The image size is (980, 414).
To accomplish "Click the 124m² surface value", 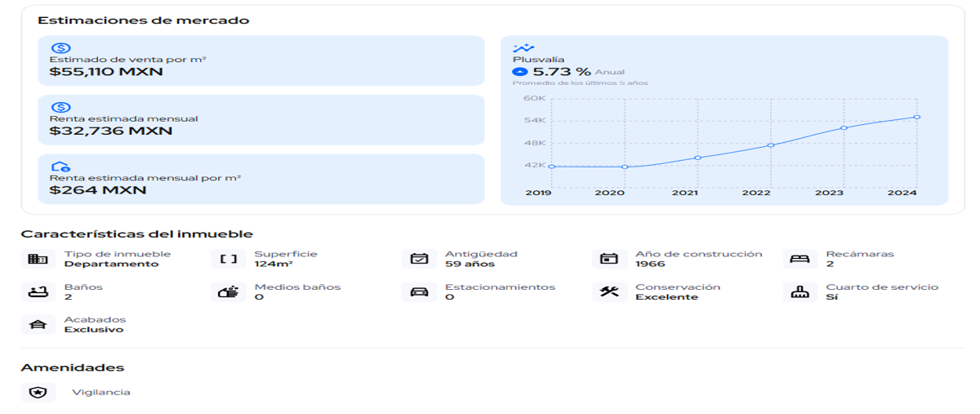I will (x=274, y=264).
